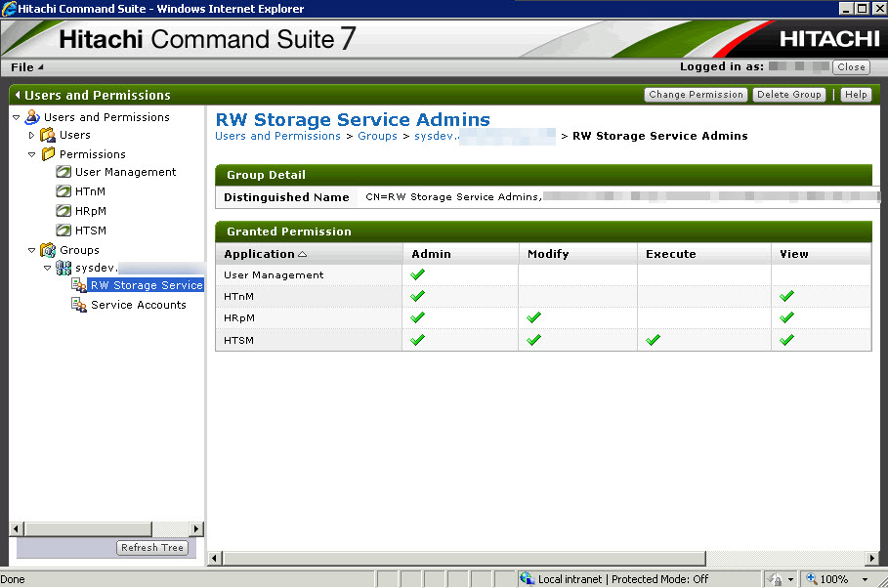The width and height of the screenshot is (888, 588).
Task: Click the Delete Group button
Action: click(789, 95)
